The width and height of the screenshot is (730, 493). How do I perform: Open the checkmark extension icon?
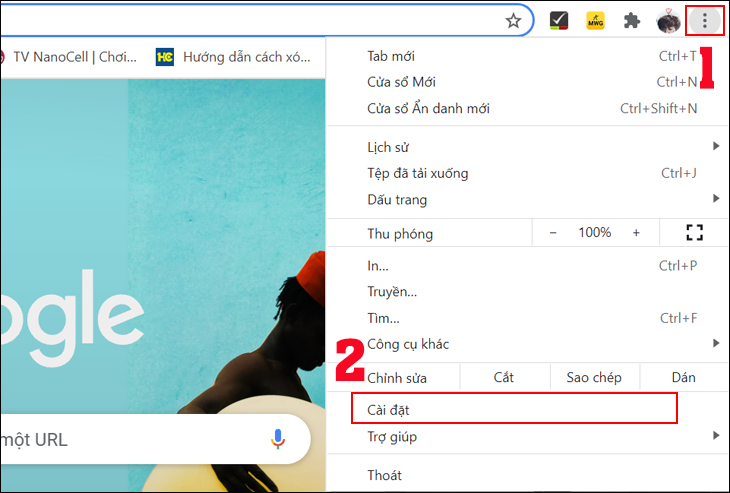[559, 20]
